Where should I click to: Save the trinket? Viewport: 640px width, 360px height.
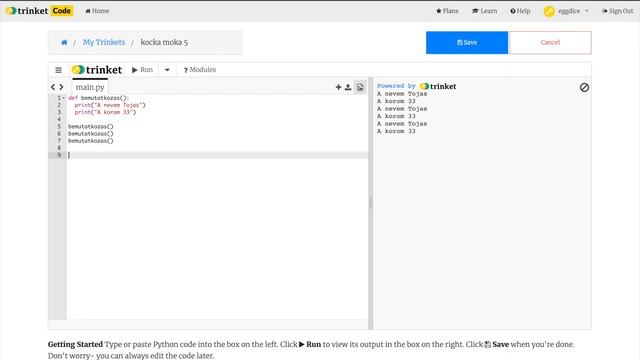(x=467, y=42)
